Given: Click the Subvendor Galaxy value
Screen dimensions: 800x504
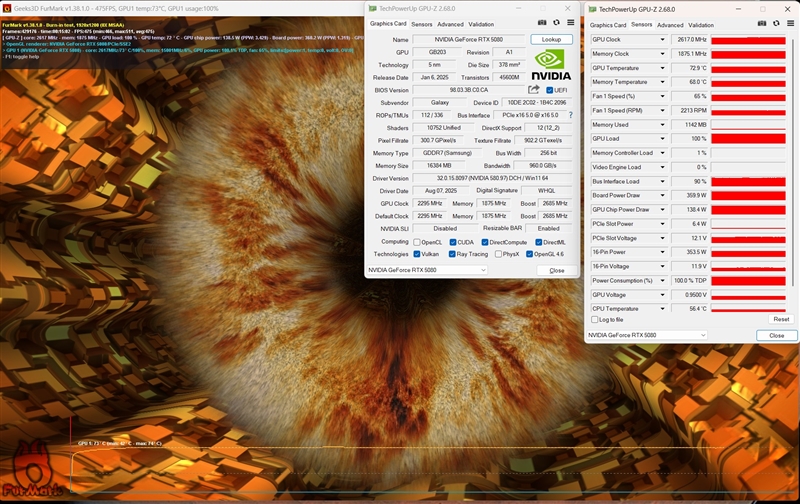Looking at the screenshot, I should [439, 103].
